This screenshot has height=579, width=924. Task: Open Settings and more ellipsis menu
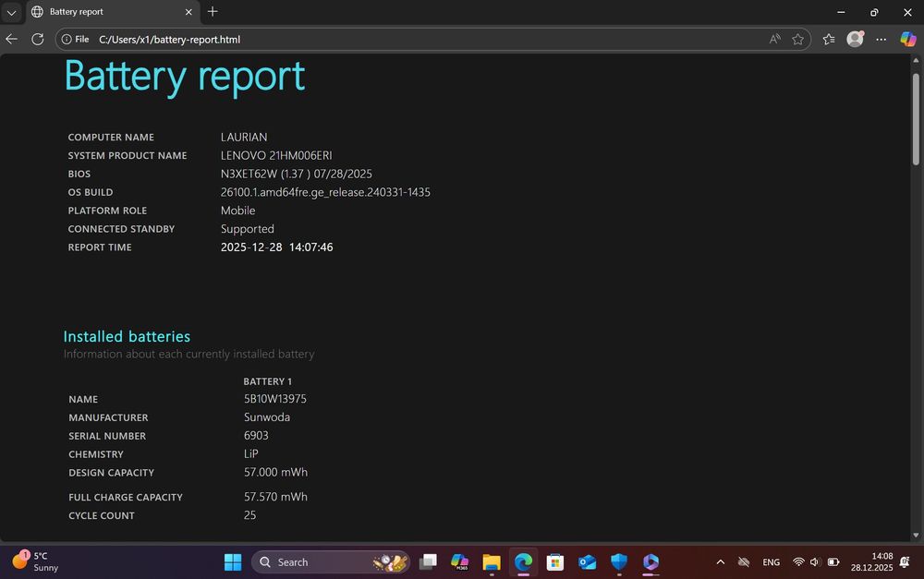pos(881,40)
